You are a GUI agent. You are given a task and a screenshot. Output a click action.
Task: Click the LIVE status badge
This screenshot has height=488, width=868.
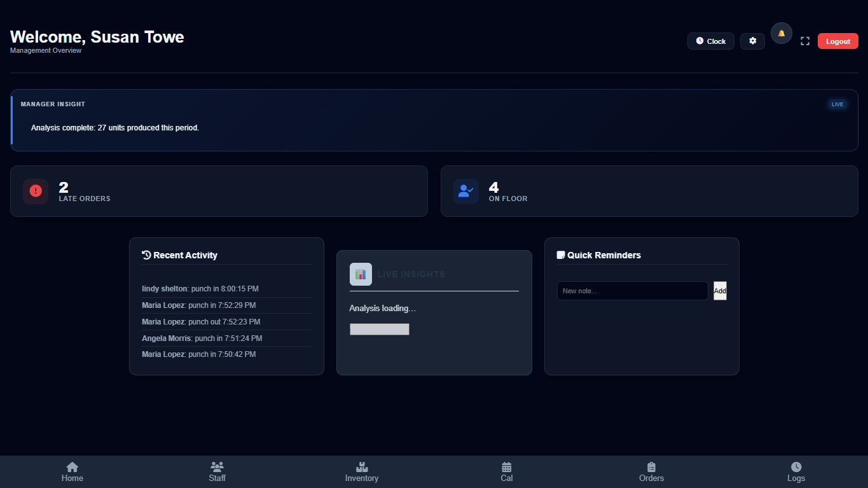(x=837, y=104)
